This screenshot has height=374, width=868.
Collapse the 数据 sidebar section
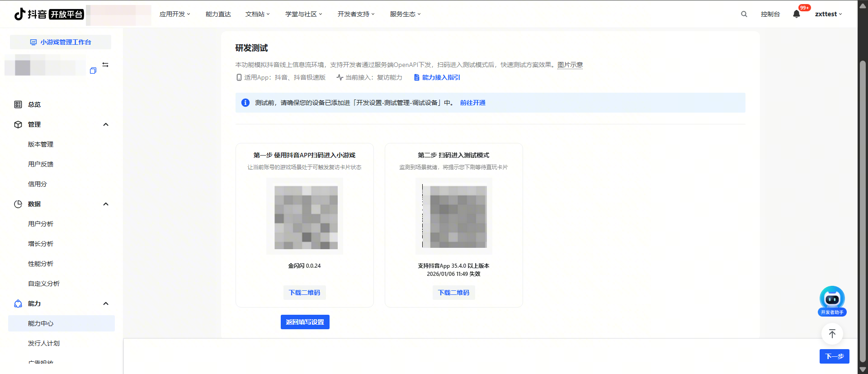tap(106, 204)
